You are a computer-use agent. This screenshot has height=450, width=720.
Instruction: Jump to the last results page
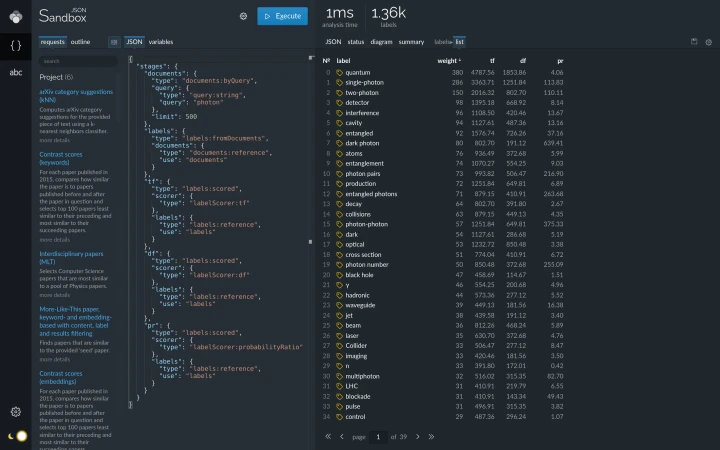tap(431, 437)
